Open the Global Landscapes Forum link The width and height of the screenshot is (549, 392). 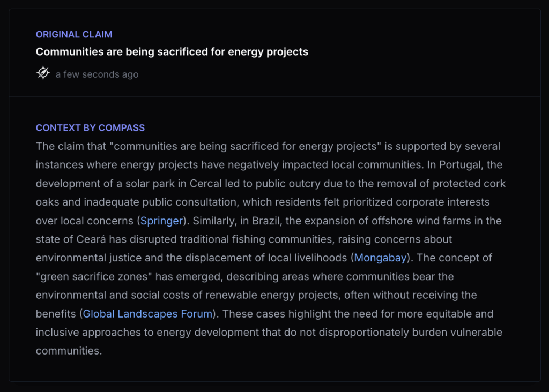pos(147,314)
